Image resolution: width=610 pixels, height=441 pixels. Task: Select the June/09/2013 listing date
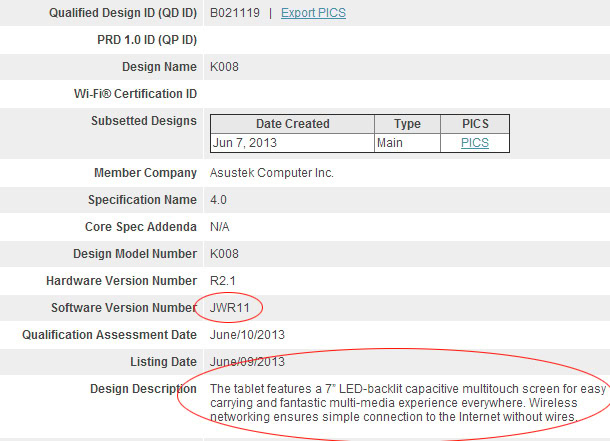pos(249,361)
